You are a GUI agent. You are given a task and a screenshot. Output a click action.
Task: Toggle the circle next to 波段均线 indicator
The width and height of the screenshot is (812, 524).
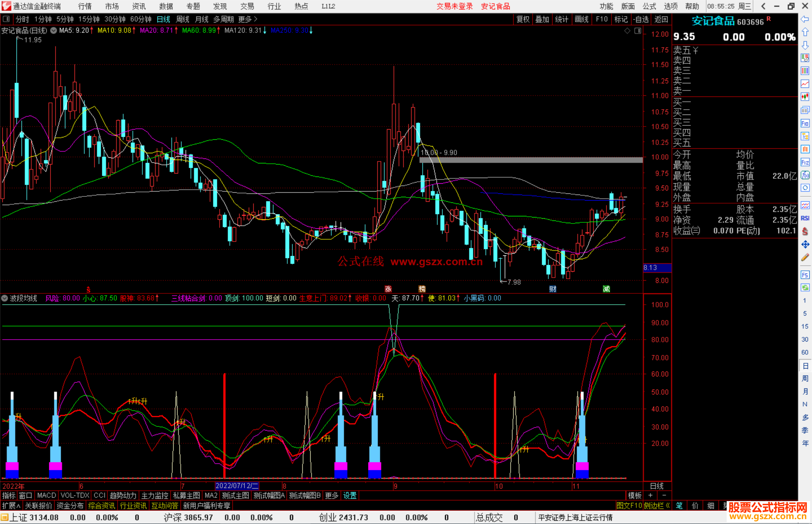pyautogui.click(x=5, y=298)
